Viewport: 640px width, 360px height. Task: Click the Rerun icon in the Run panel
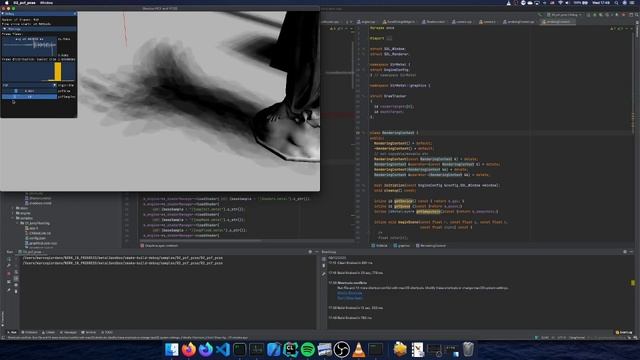9,259
